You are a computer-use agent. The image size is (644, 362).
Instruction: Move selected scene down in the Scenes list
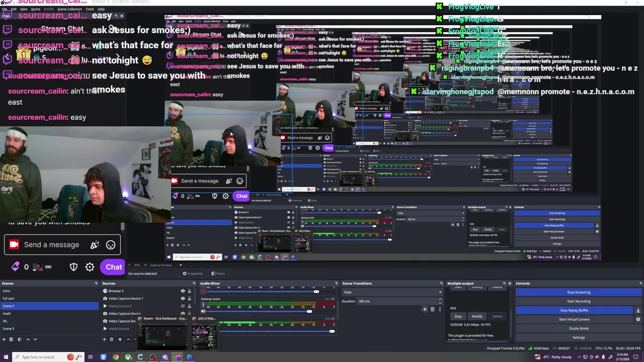tap(35, 339)
